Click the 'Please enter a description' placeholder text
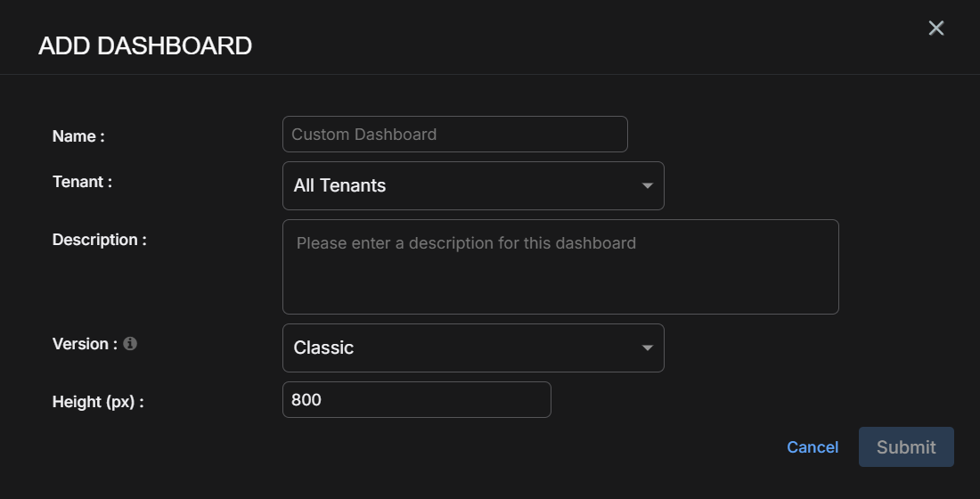 click(466, 242)
